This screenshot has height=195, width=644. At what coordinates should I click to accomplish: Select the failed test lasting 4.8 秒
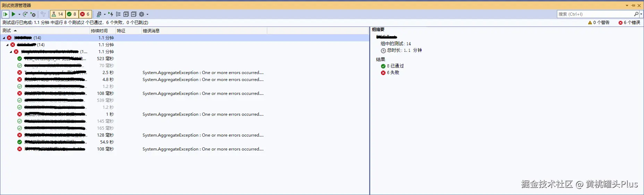(x=185, y=80)
